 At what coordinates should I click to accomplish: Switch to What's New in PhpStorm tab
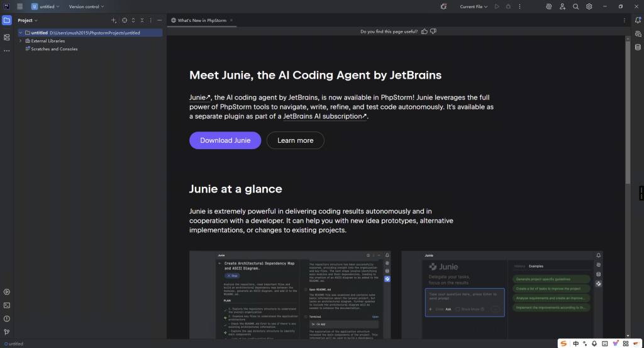tap(202, 20)
